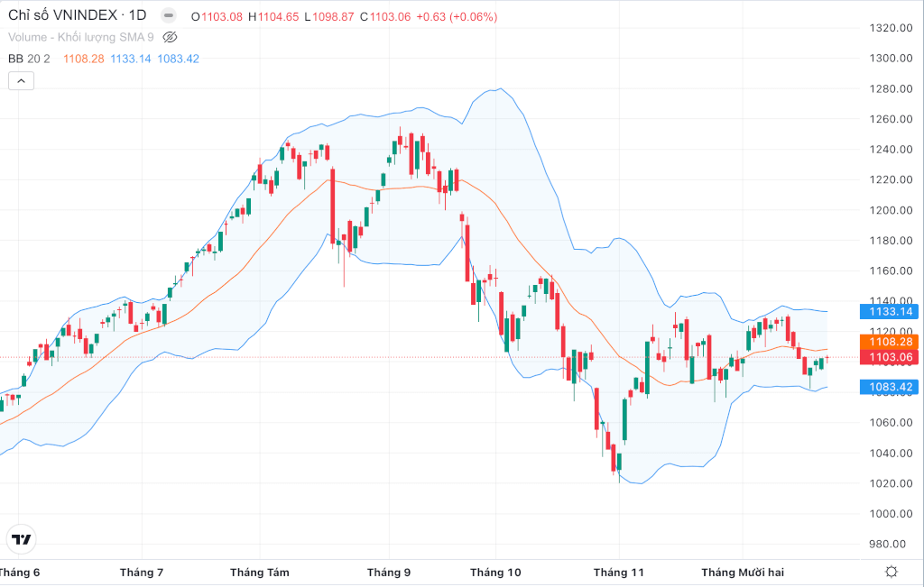Open the Chỉ số VNINDEX · 1D symbol title
This screenshot has width=924, height=587.
[78, 15]
